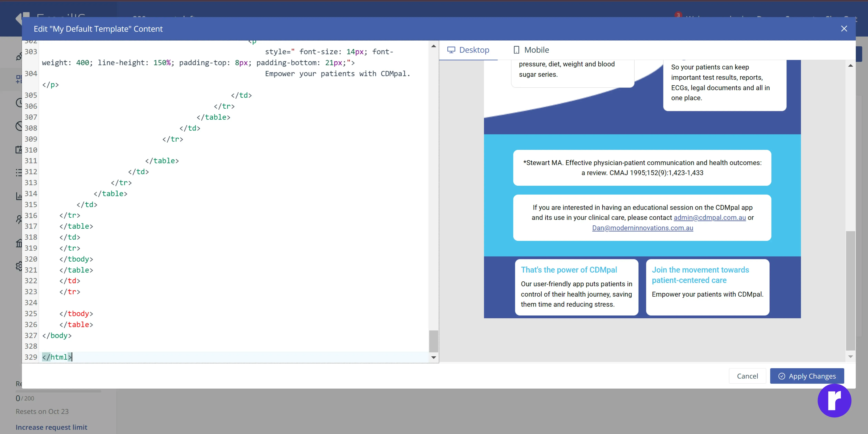
Task: Open the Dan@moderninnovations.com.au email link
Action: click(642, 228)
